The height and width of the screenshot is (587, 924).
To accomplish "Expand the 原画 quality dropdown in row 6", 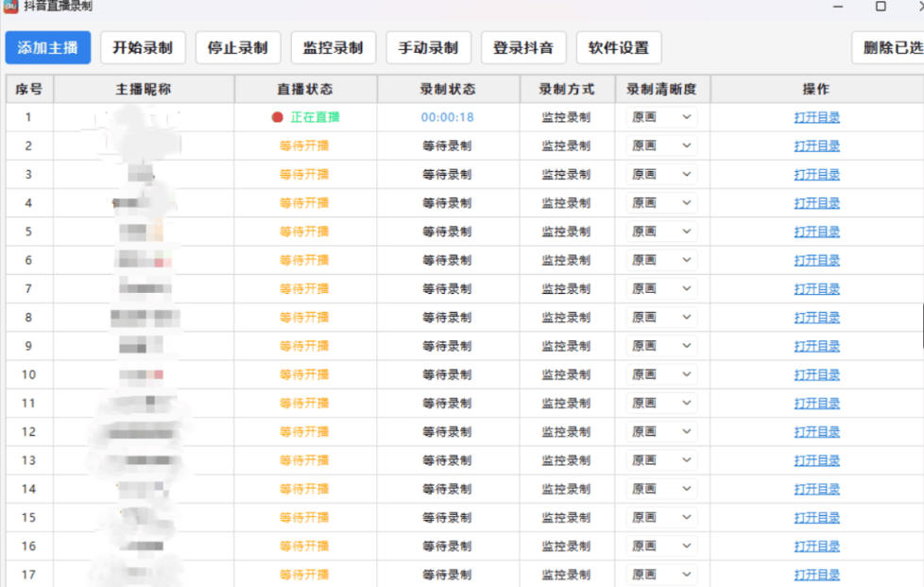I will coord(661,260).
